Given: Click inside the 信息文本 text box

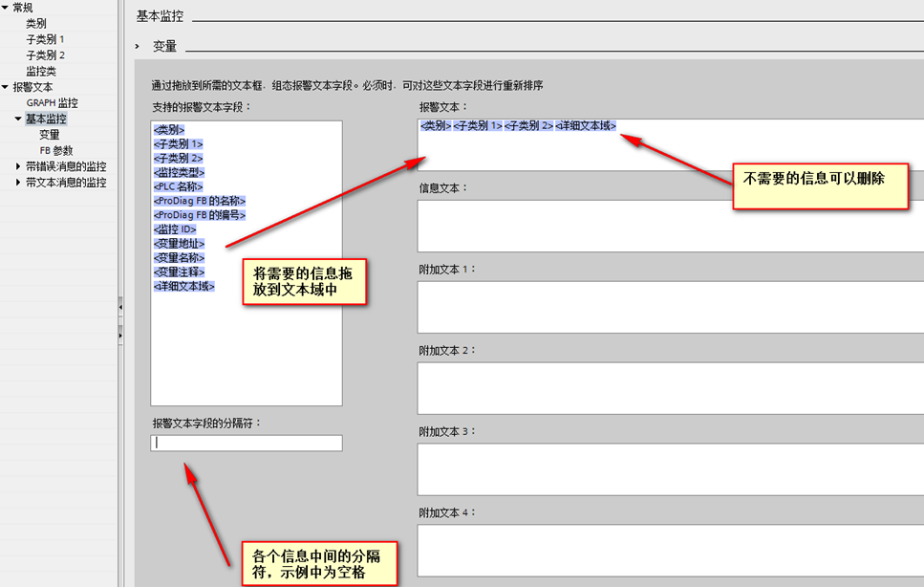Looking at the screenshot, I should pos(669,226).
